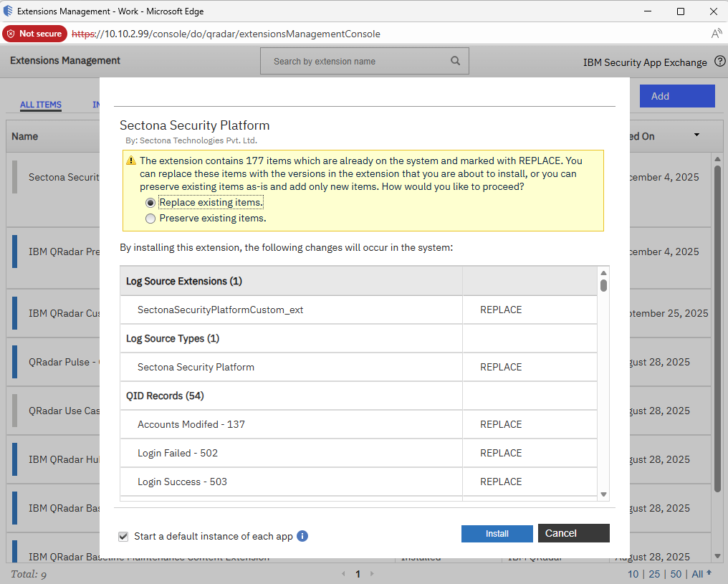Go to previous page arrow in pagination
This screenshot has width=728, height=584.
pyautogui.click(x=343, y=574)
